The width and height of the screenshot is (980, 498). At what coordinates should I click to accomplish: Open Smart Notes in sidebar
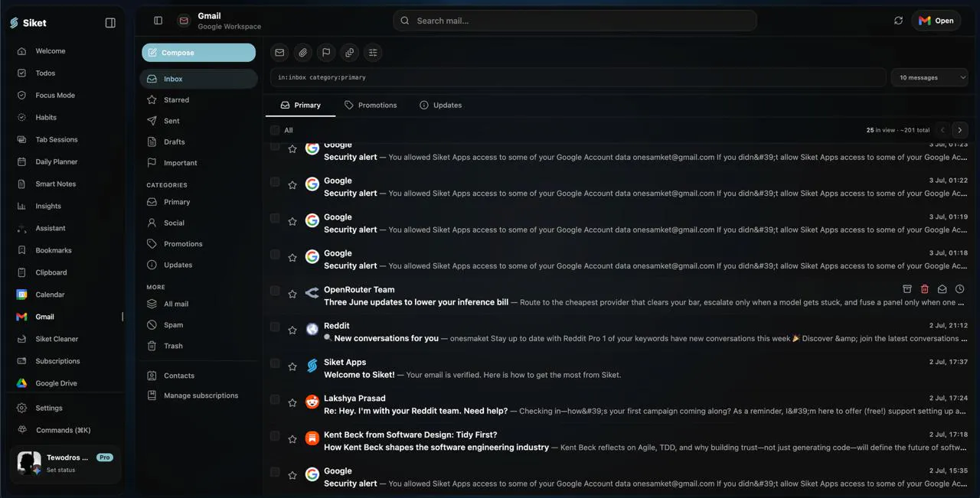tap(67, 184)
